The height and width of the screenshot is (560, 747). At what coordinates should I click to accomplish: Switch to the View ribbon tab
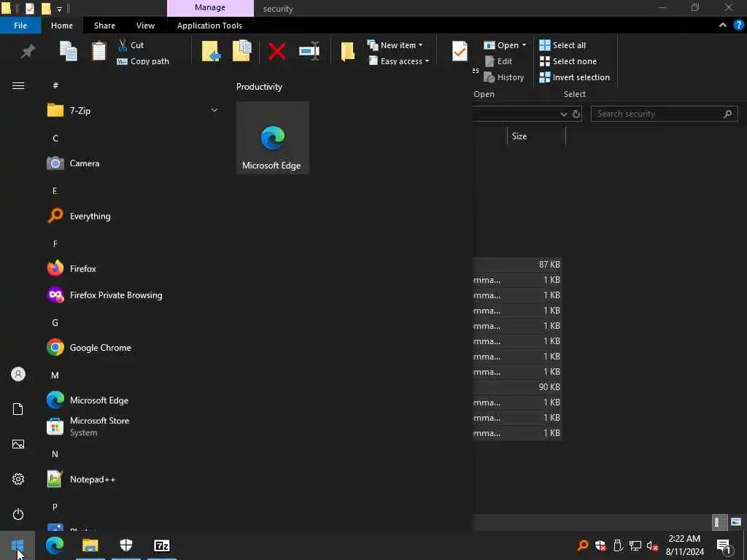click(x=145, y=26)
